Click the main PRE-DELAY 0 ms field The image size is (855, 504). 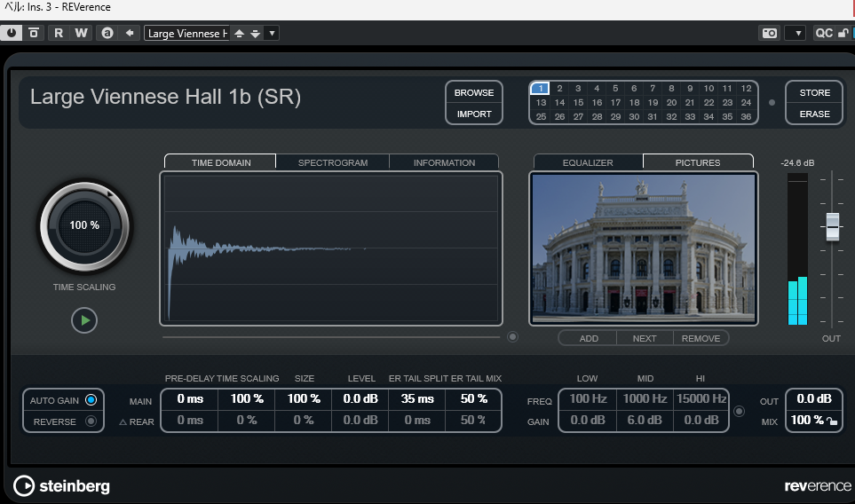(190, 398)
